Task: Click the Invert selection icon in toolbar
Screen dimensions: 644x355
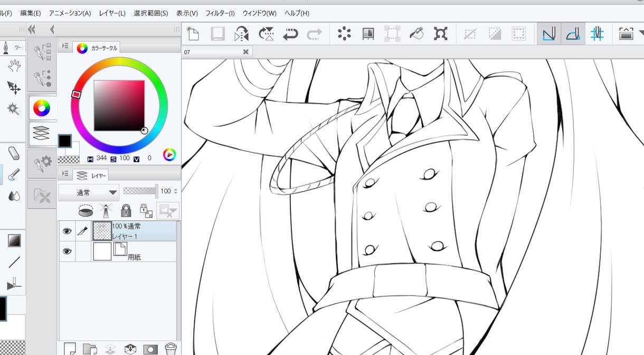Action: tap(495, 34)
